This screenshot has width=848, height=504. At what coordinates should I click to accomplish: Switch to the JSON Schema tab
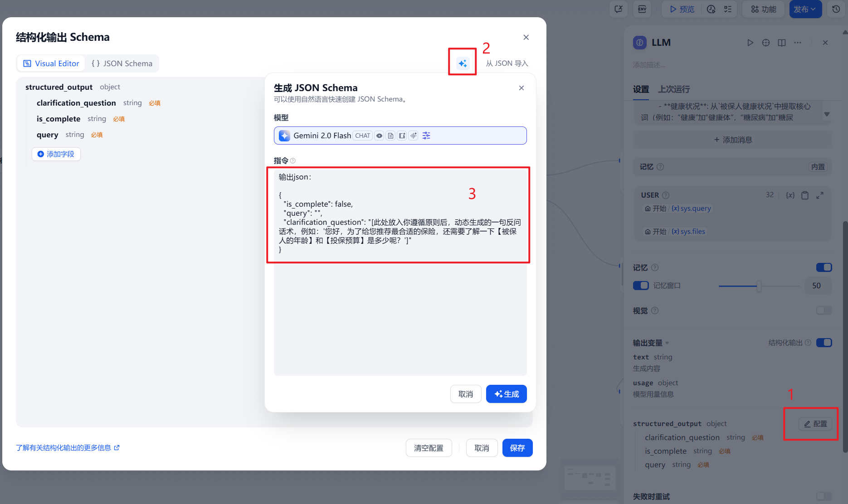(122, 63)
